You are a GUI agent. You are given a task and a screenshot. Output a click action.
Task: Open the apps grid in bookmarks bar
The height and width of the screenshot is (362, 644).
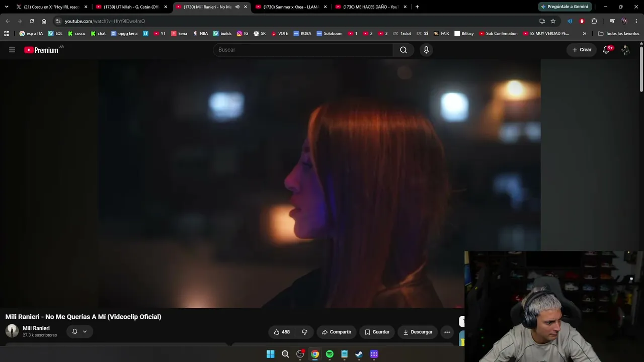tap(7, 34)
